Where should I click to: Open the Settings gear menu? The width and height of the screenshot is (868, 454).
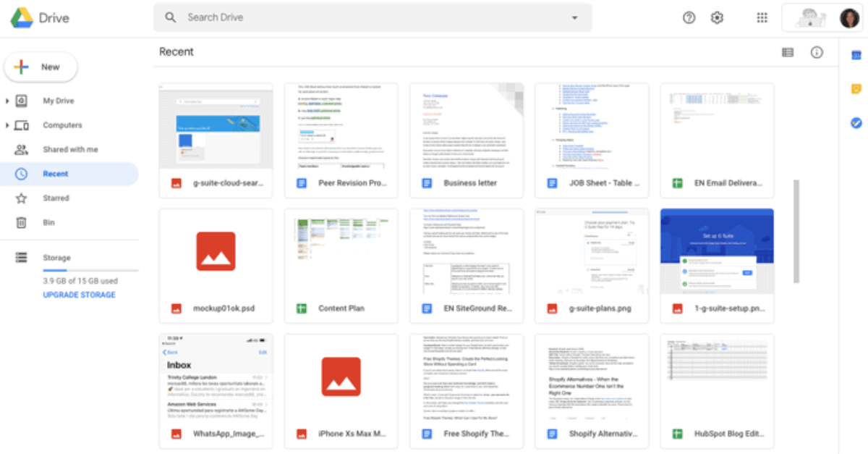717,18
